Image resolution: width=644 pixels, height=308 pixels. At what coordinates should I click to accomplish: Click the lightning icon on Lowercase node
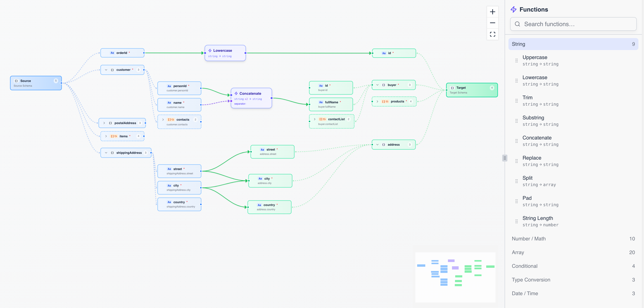[210, 50]
